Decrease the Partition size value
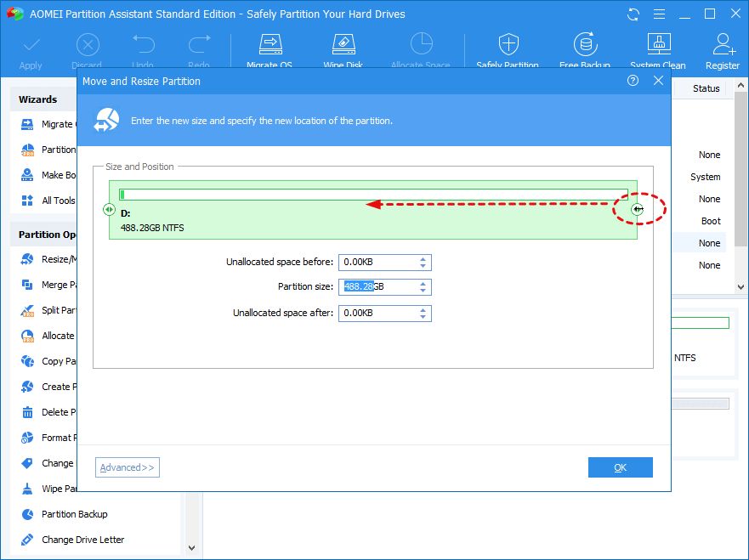The width and height of the screenshot is (749, 560). tap(423, 291)
